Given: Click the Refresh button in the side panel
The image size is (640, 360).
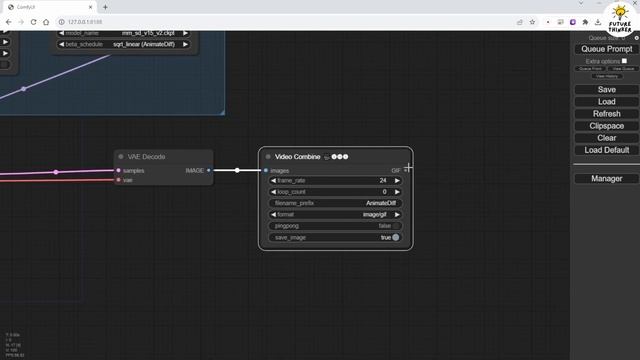Looking at the screenshot, I should click(x=606, y=114).
